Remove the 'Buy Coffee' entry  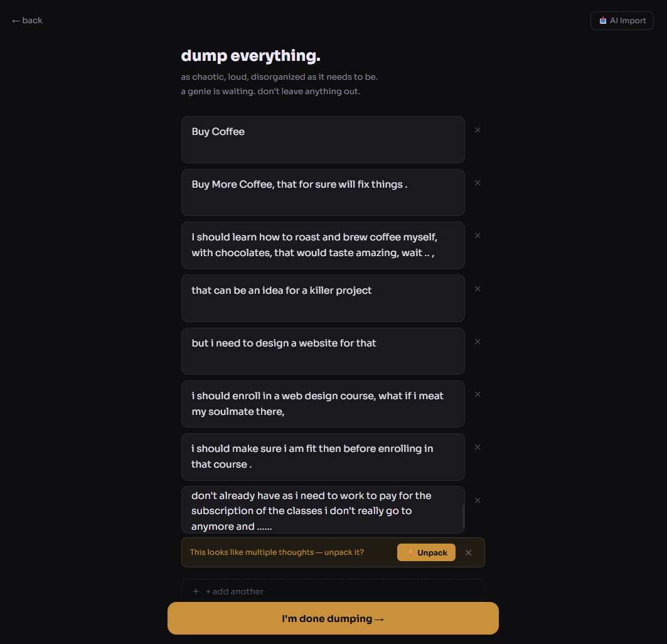478,130
